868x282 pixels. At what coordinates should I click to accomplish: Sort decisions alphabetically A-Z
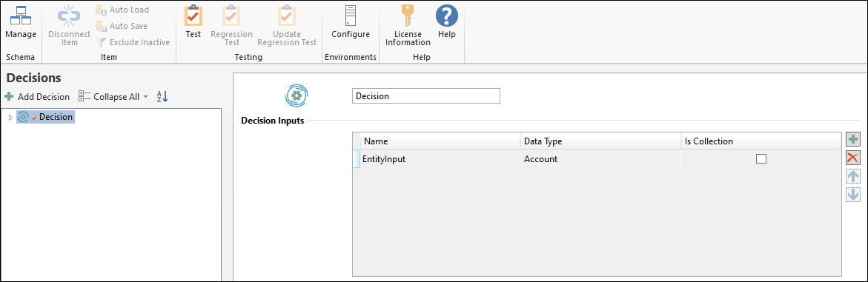pyautogui.click(x=162, y=97)
